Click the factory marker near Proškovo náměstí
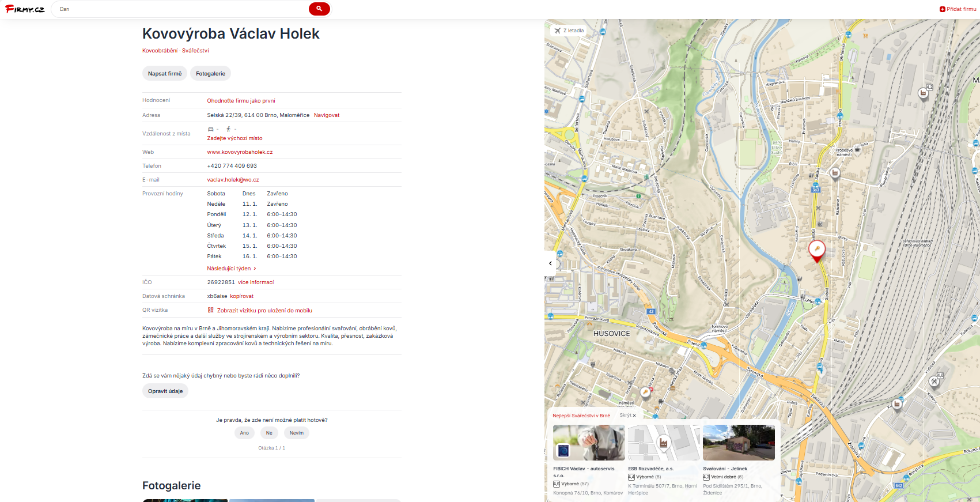This screenshot has width=980, height=502. [x=835, y=173]
